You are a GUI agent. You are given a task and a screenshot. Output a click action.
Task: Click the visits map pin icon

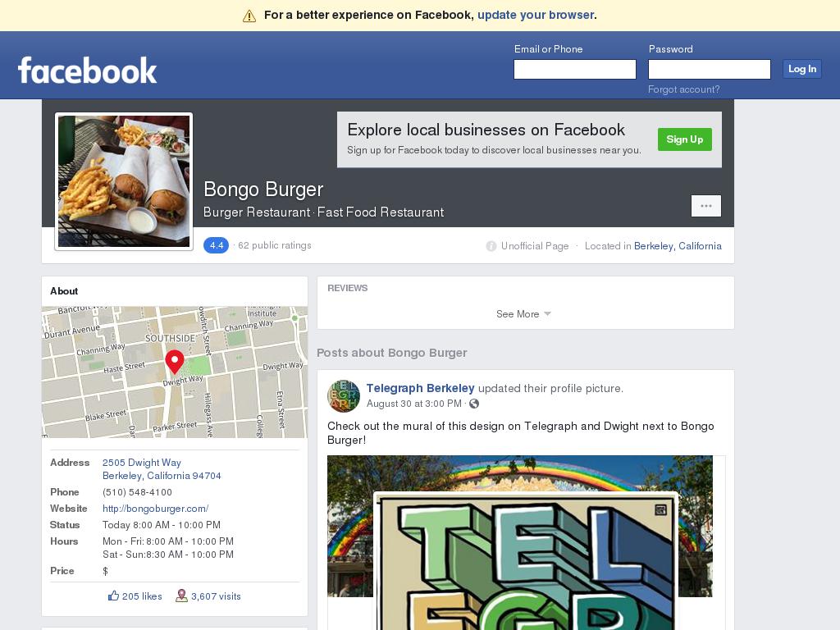click(x=181, y=596)
